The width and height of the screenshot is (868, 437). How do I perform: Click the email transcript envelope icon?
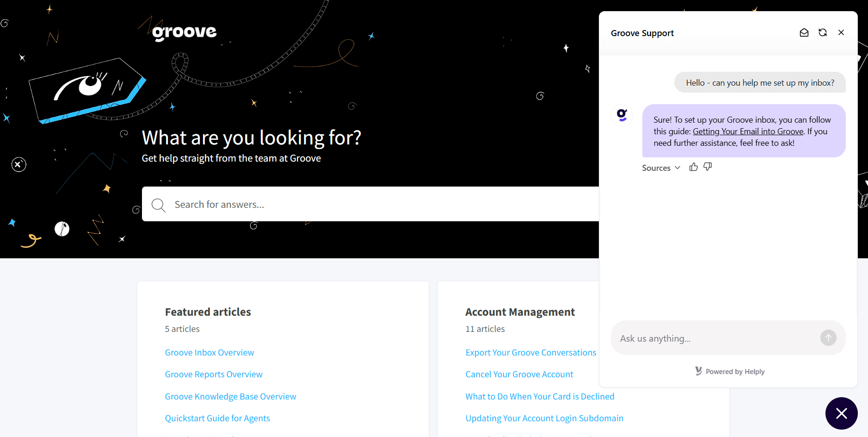point(804,32)
